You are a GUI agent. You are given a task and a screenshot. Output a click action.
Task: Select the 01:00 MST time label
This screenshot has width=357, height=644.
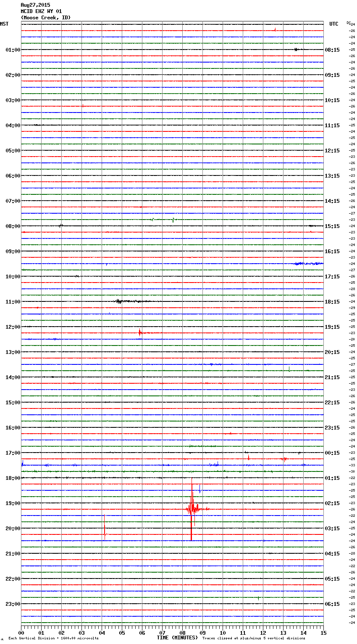tap(13, 50)
